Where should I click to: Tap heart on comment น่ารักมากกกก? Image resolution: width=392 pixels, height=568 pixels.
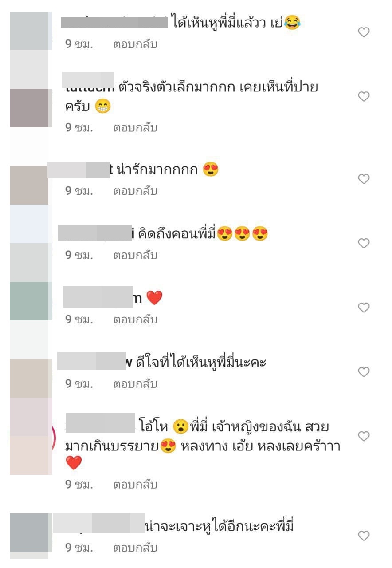[x=364, y=179]
